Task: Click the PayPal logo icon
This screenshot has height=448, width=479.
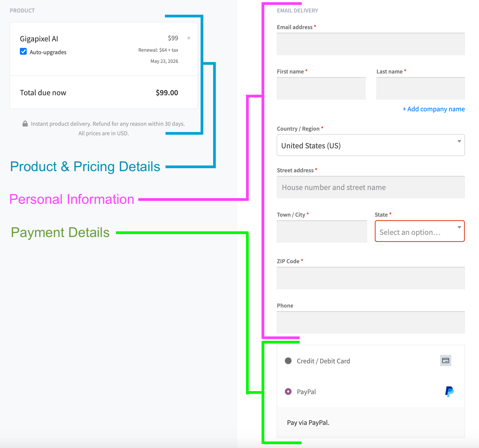Action: coord(449,391)
